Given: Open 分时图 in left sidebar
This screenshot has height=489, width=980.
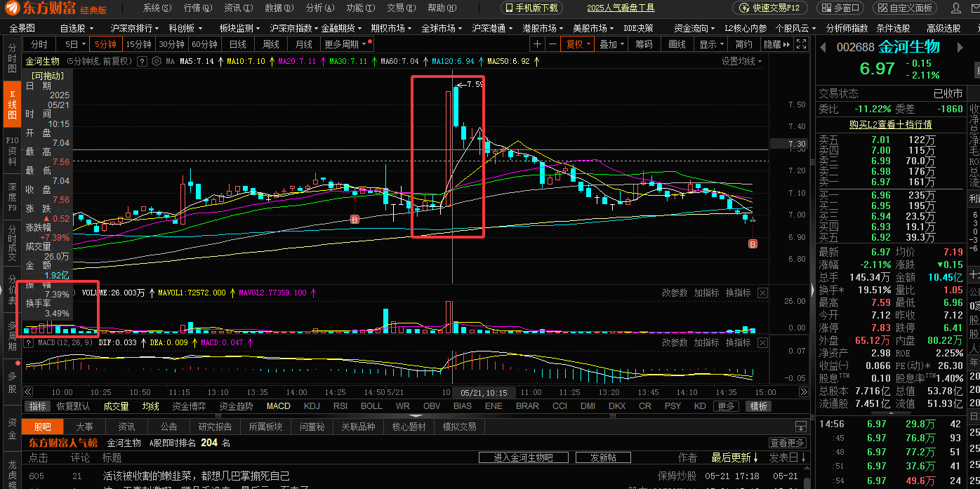Looking at the screenshot, I should [12, 59].
